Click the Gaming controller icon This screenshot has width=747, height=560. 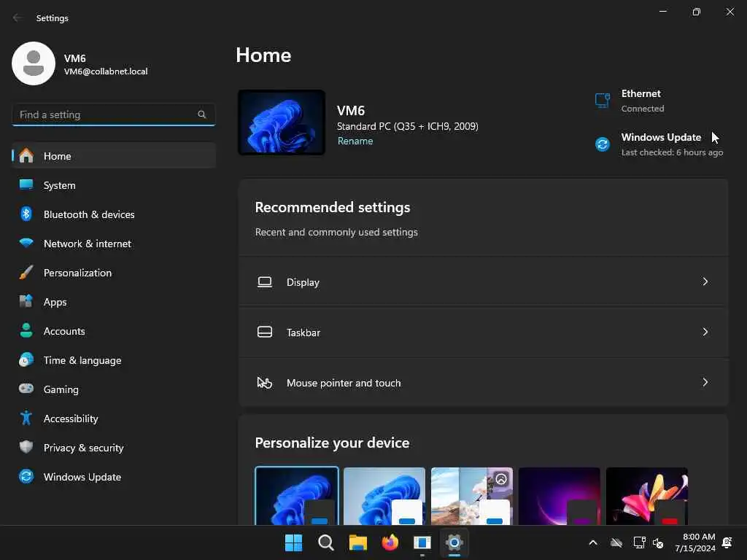tap(26, 389)
